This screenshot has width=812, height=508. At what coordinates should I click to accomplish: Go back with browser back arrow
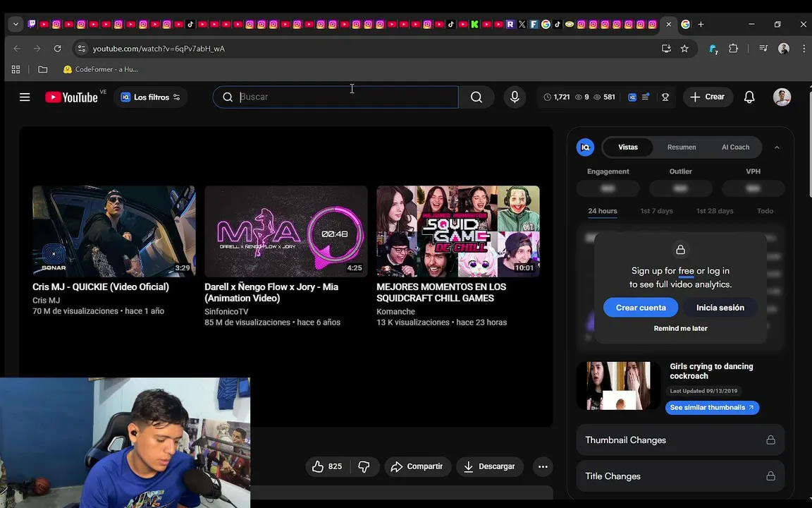click(x=17, y=48)
